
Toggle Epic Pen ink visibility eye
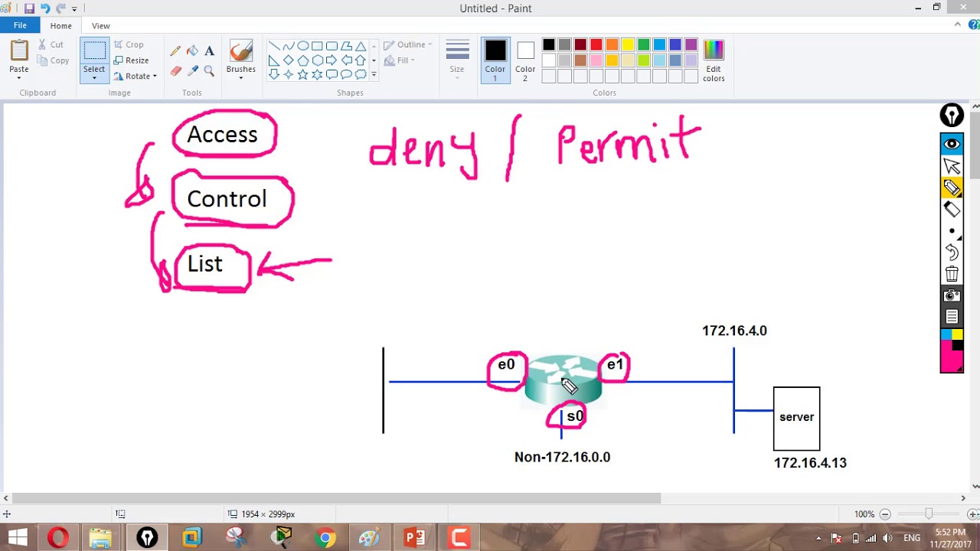point(952,144)
